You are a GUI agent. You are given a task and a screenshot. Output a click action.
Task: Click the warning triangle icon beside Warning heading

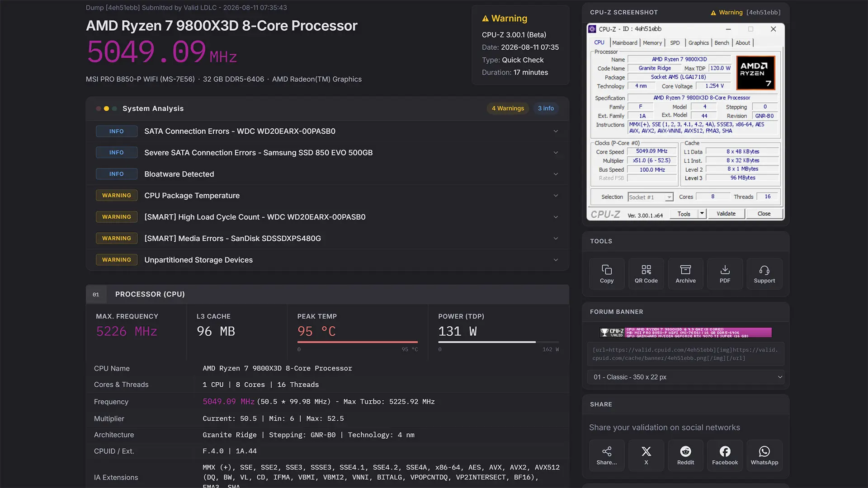486,19
